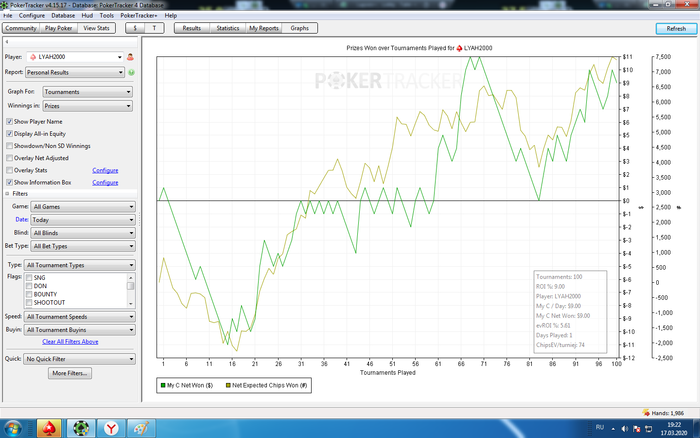Open Bet Type dropdown

tap(83, 246)
